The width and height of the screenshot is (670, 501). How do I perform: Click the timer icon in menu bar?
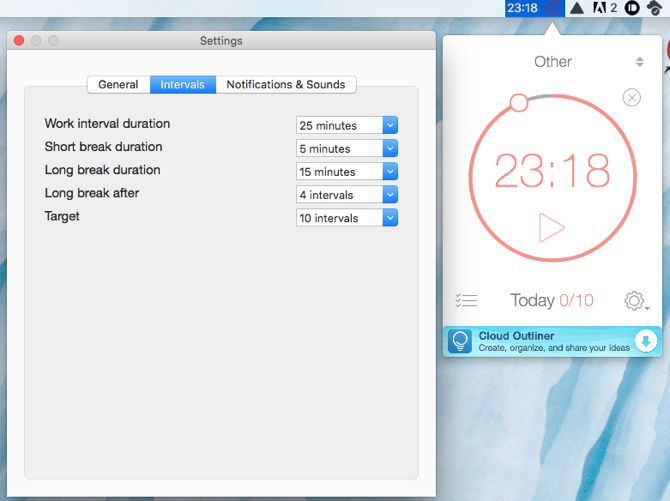555,8
